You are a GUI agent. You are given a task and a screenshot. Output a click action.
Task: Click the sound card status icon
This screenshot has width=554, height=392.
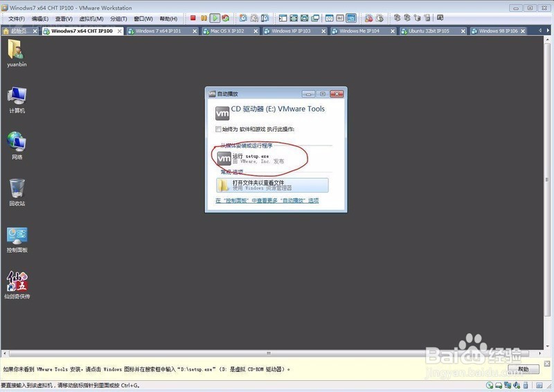coord(517,385)
